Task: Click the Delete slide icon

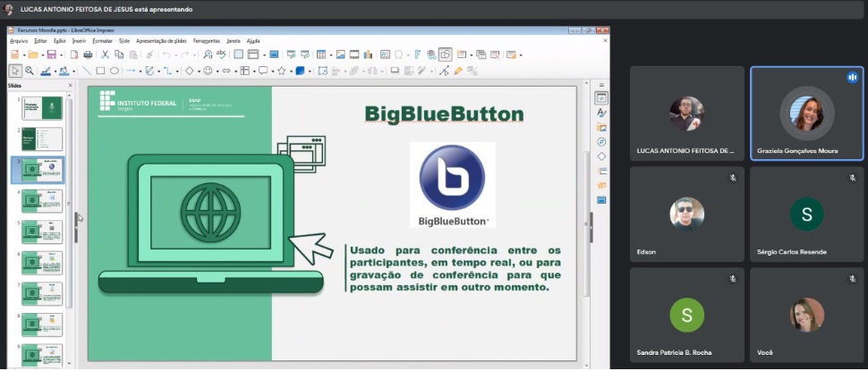Action: pos(495,55)
